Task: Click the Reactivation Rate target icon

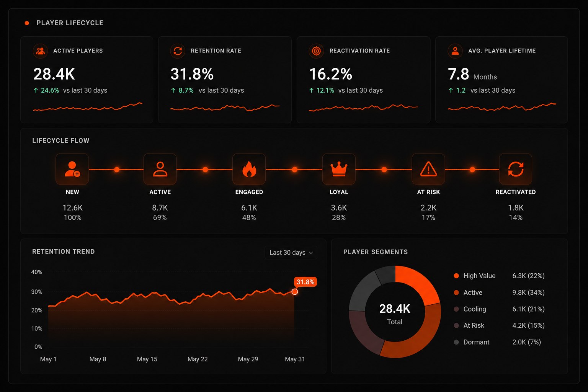Action: [x=316, y=51]
